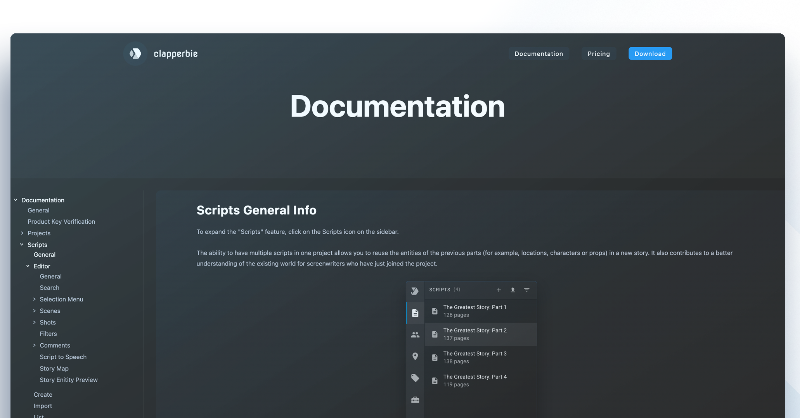Open the Search page under Editor

pyautogui.click(x=49, y=288)
